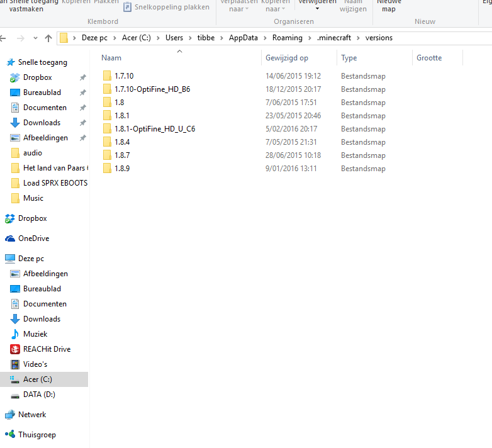Expand the chevron after Acer (C:) in path
The height and width of the screenshot is (448, 492).
point(158,38)
